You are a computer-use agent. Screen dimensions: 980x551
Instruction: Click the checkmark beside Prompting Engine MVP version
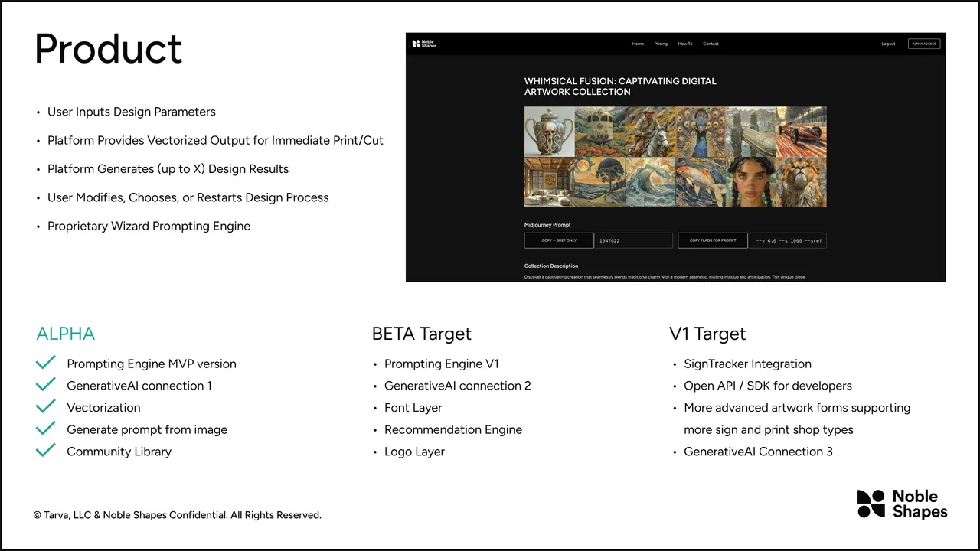click(46, 363)
